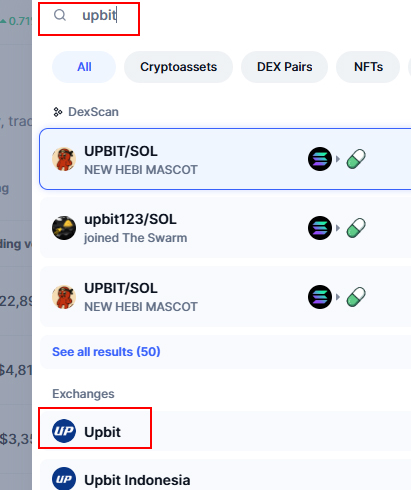Click Solana logo in first UPBIT/SOL row

[x=320, y=159]
